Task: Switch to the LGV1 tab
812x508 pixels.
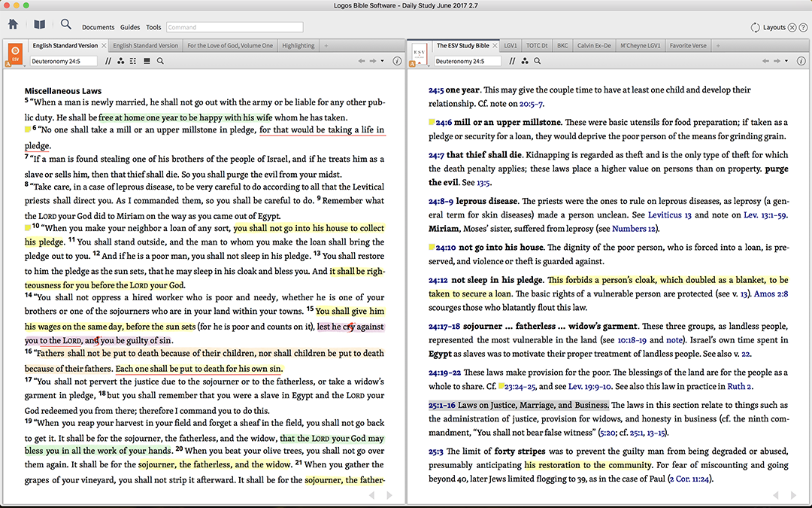Action: tap(511, 46)
